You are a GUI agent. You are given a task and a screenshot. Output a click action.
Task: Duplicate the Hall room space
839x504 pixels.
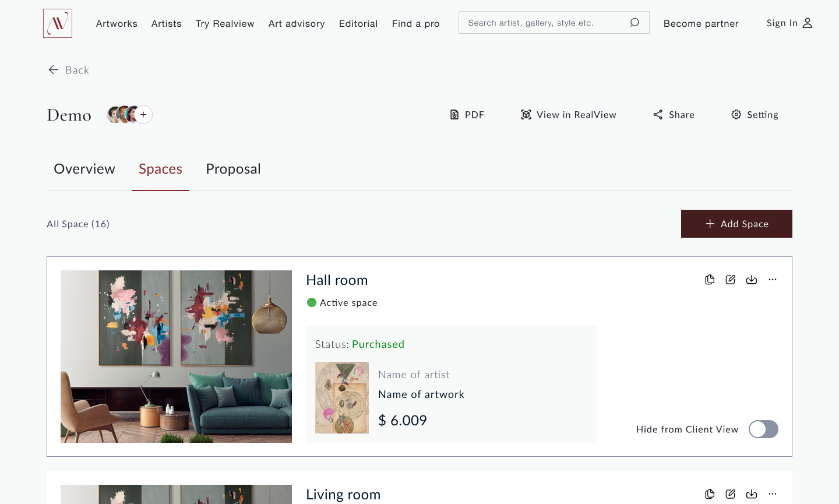[x=710, y=280]
